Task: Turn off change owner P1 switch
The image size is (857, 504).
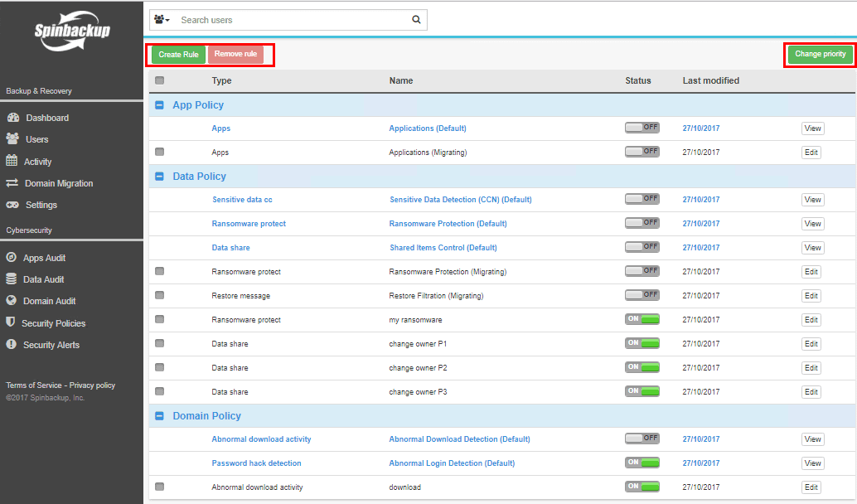Action: coord(642,343)
